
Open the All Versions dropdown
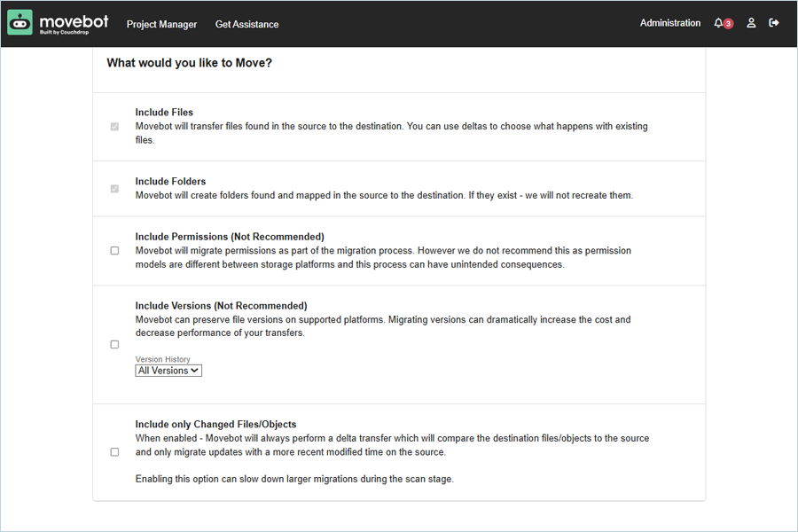[x=168, y=371]
